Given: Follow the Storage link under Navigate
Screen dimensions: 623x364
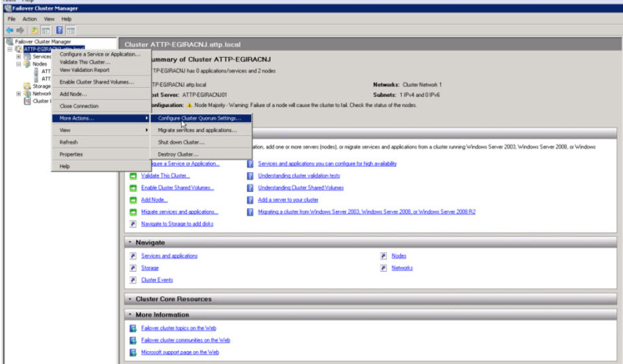Looking at the screenshot, I should (x=150, y=268).
